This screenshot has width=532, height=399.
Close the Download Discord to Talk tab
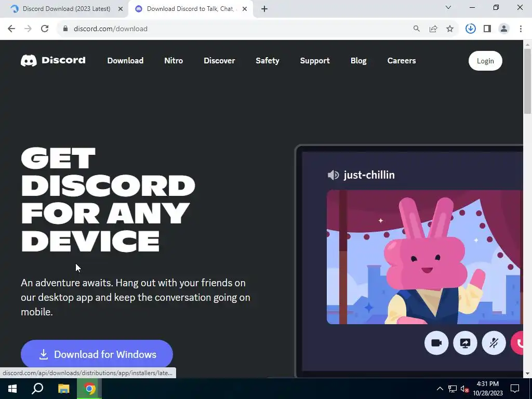pos(245,9)
